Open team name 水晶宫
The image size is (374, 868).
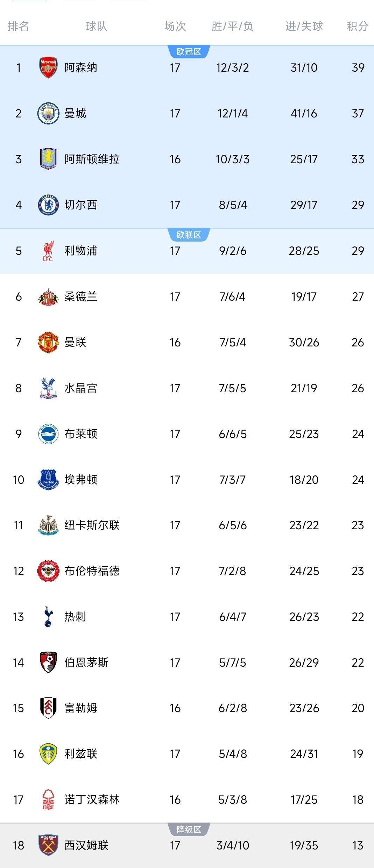pos(81,388)
